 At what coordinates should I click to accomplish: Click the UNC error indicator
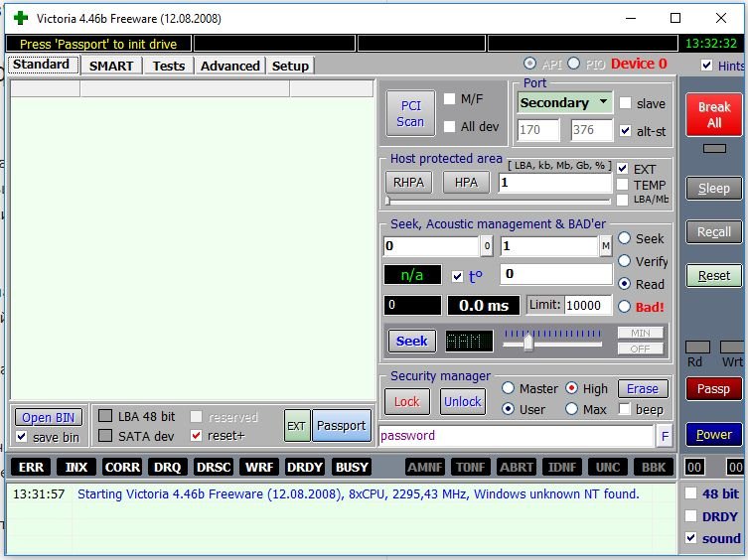607,467
